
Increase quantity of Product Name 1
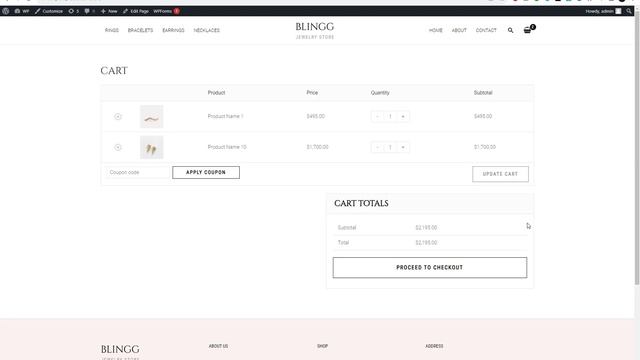pyautogui.click(x=403, y=117)
